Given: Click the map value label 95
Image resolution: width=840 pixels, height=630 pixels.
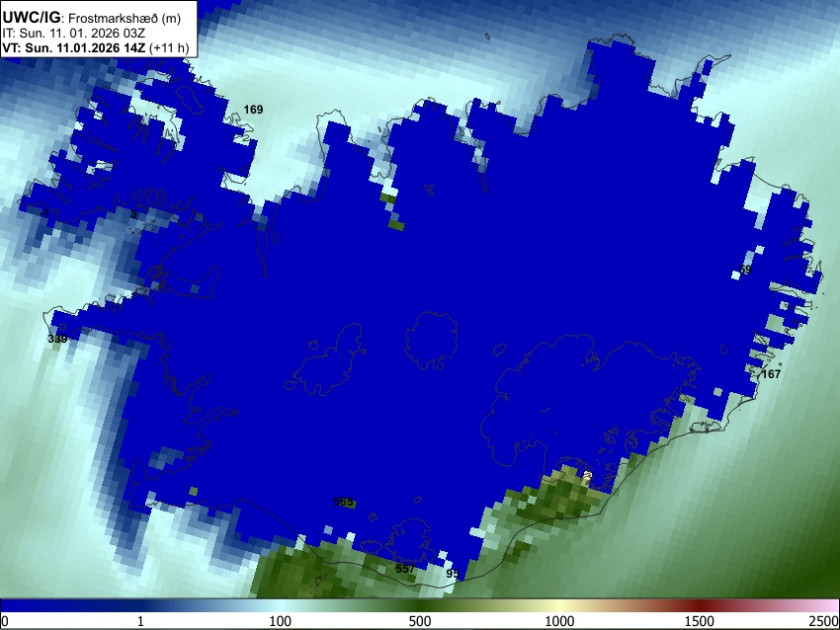Looking at the screenshot, I should 453,574.
